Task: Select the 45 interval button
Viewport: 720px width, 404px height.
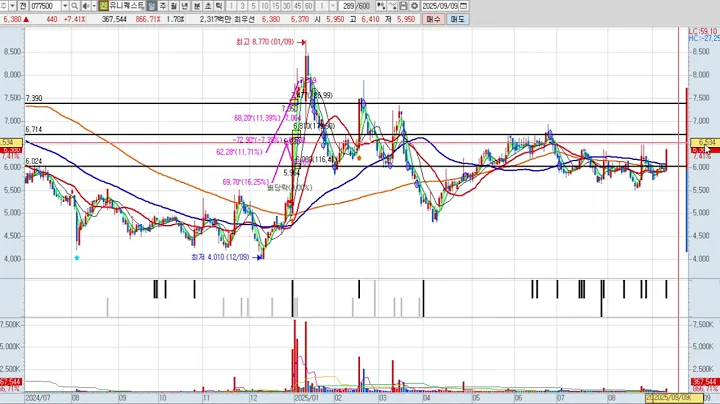Action: (x=297, y=6)
